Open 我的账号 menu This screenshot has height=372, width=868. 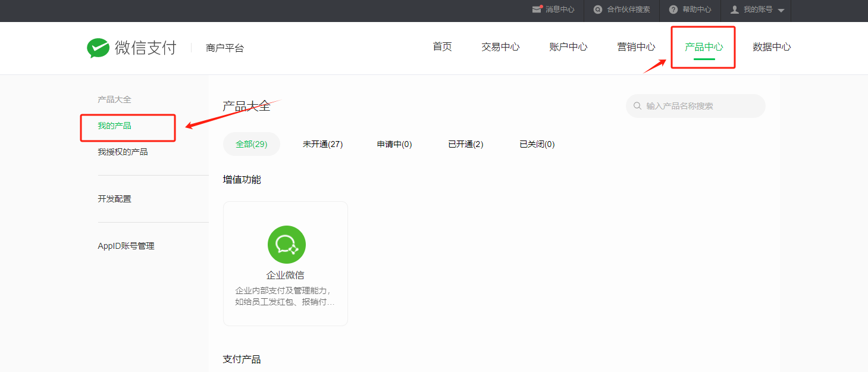coord(758,10)
